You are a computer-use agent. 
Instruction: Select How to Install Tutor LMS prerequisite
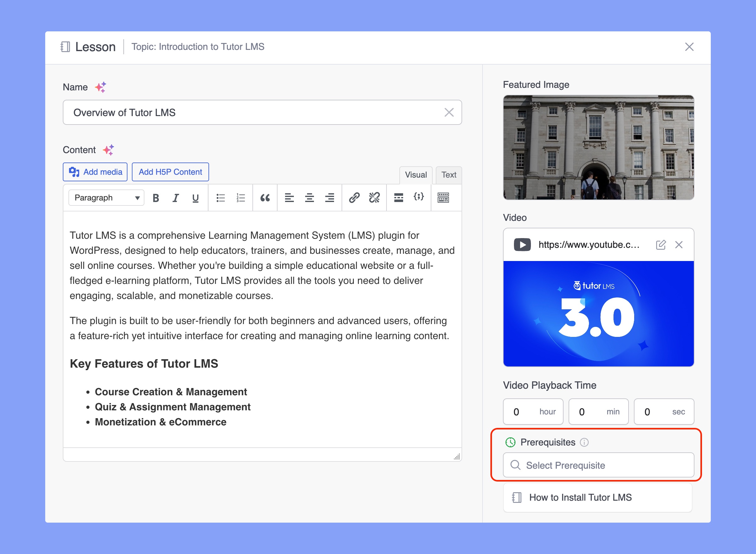pos(598,497)
